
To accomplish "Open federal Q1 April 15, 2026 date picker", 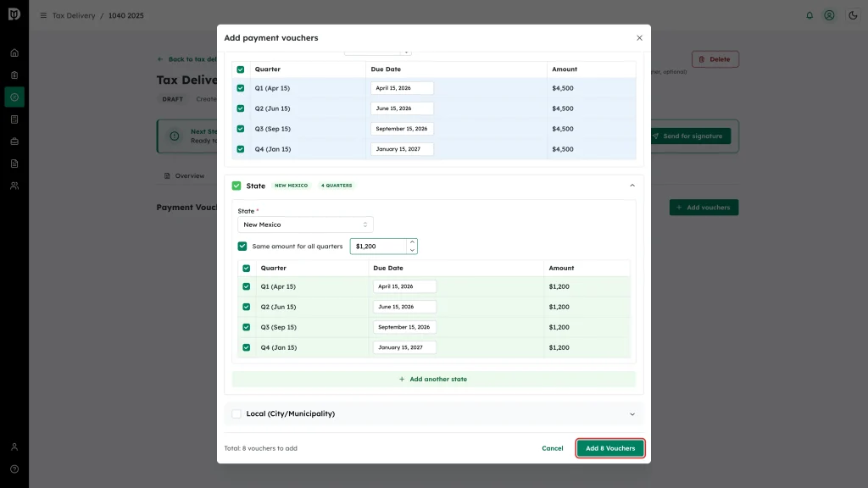I will pyautogui.click(x=402, y=88).
